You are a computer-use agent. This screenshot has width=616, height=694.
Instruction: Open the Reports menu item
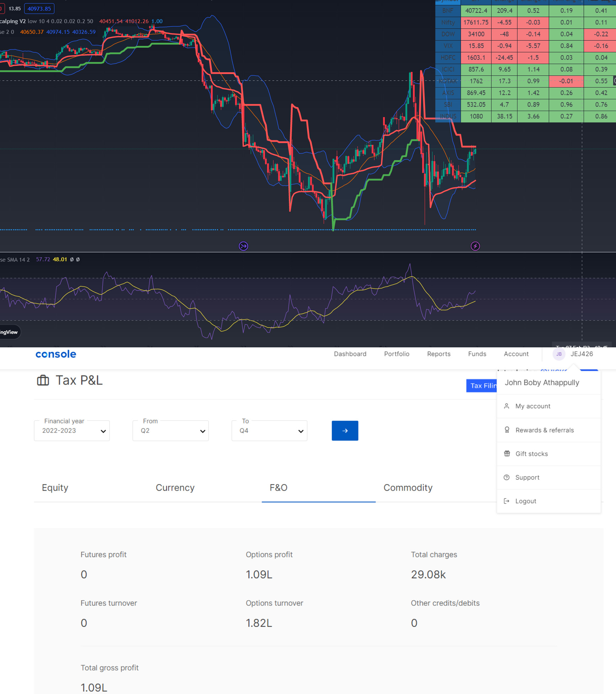click(x=439, y=354)
